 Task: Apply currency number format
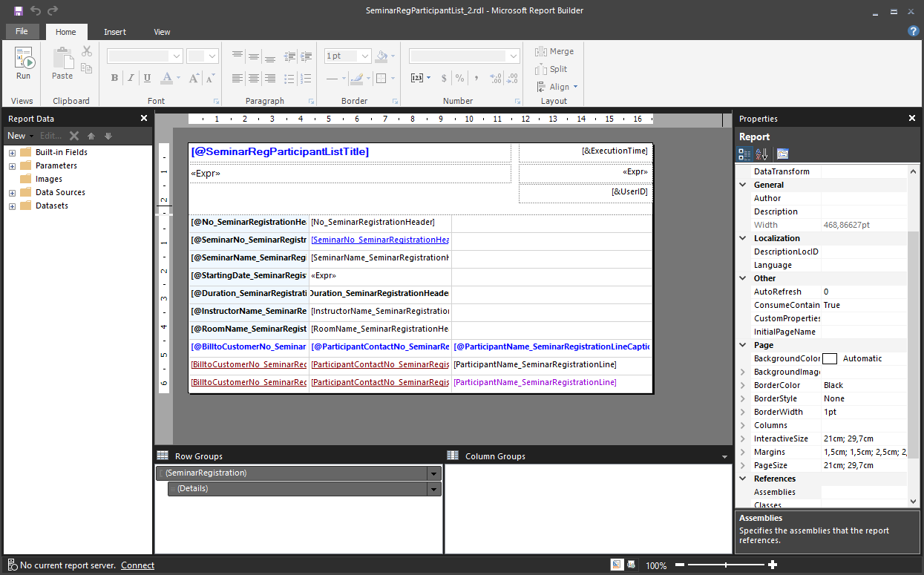click(444, 78)
